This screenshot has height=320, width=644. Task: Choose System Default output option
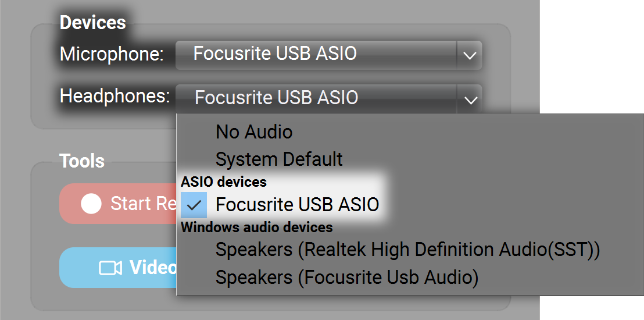click(x=279, y=159)
